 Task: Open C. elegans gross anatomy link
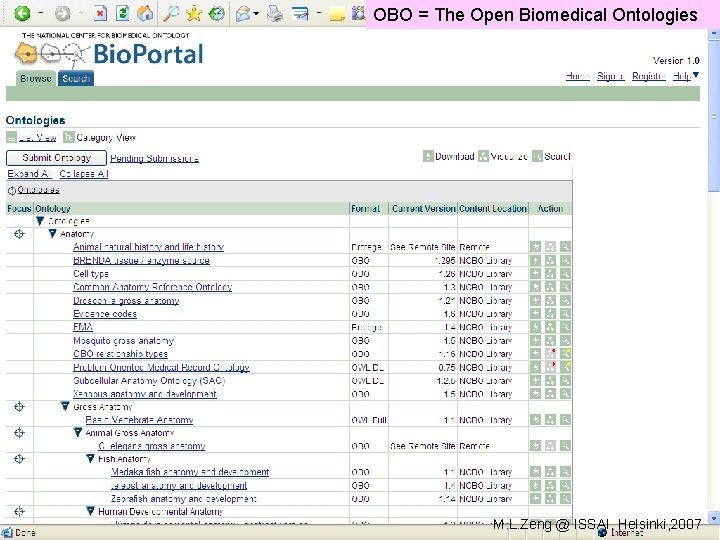152,446
